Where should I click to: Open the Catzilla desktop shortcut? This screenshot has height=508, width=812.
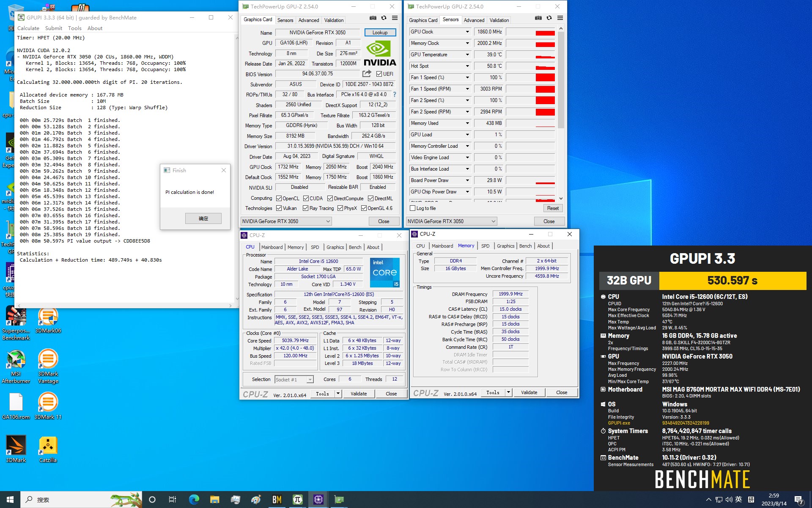[x=48, y=449]
